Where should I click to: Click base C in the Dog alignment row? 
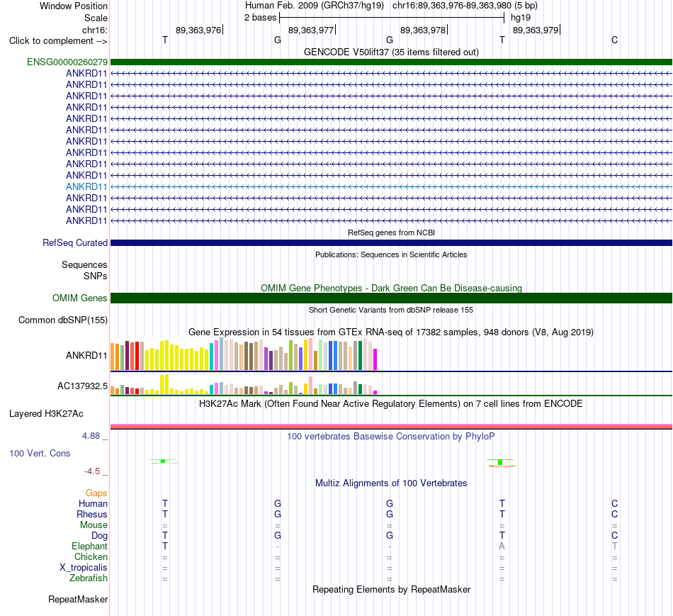click(x=615, y=535)
